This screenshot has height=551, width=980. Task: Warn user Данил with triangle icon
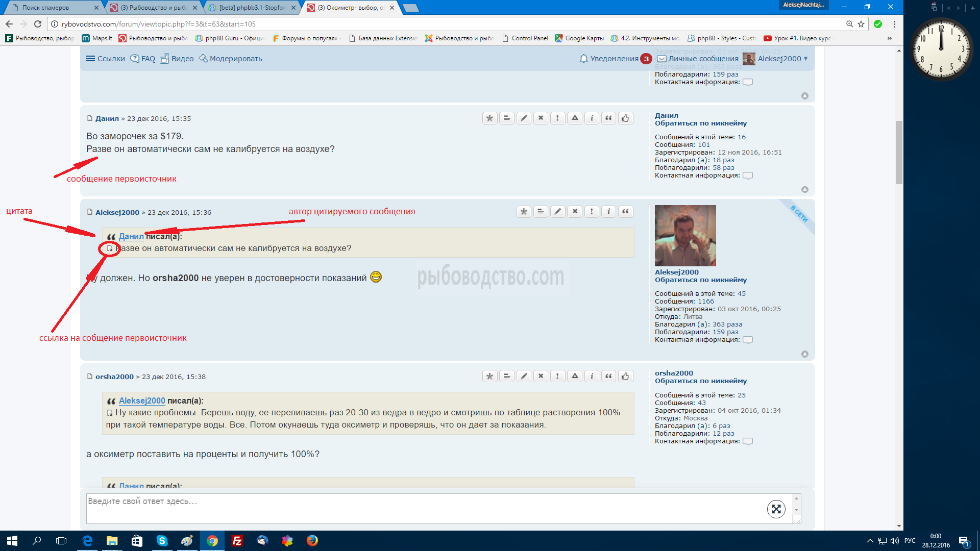click(575, 118)
